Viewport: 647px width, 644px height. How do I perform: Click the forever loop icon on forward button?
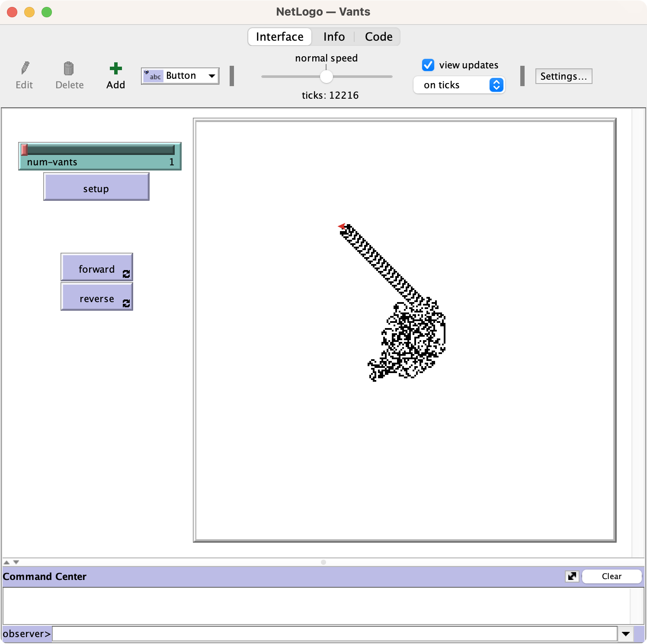(126, 274)
